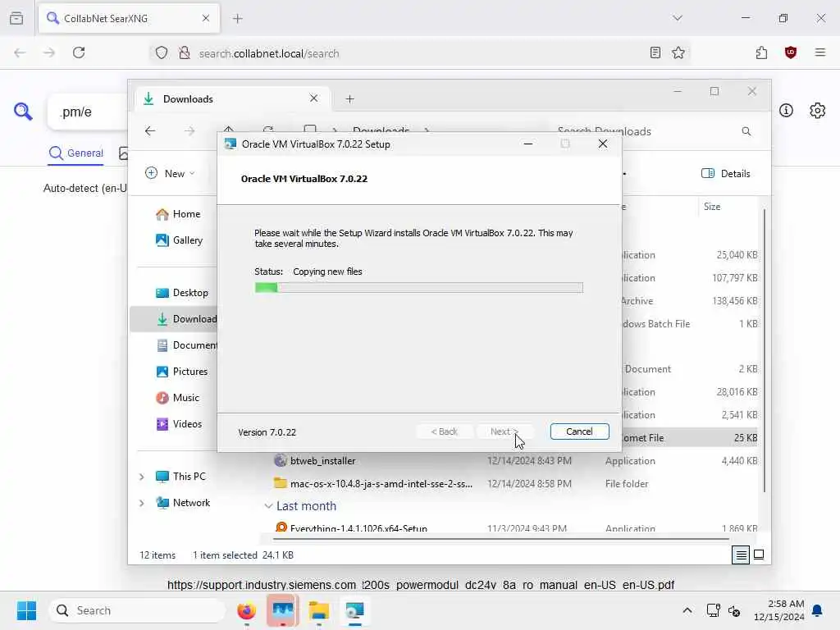840x630 pixels.
Task: Open the notification bell icon
Action: pyautogui.click(x=817, y=610)
